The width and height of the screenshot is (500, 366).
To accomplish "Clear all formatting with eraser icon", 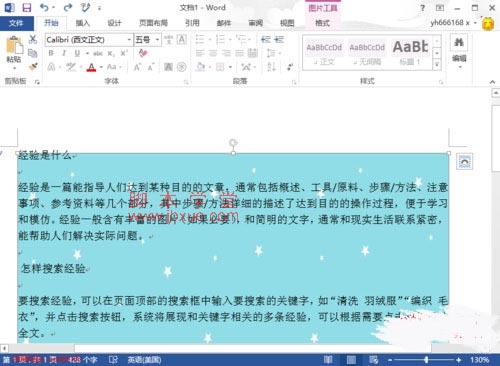I will pyautogui.click(x=143, y=53).
